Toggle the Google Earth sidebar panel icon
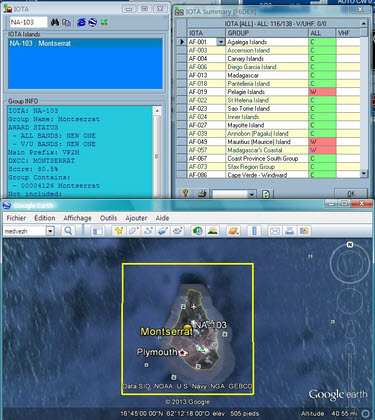Image resolution: width=375 pixels, height=420 pixels. (97, 231)
